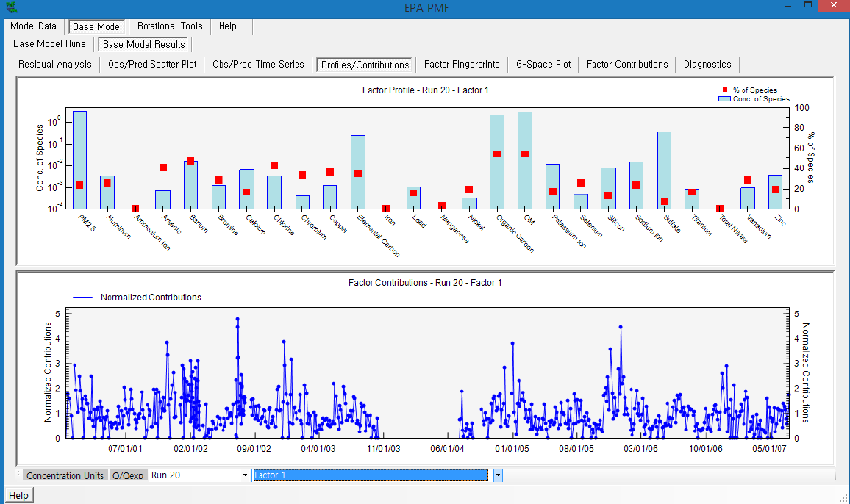Select the Base Model Runs sub-tab
Image resolution: width=850 pixels, height=504 pixels.
[x=49, y=44]
